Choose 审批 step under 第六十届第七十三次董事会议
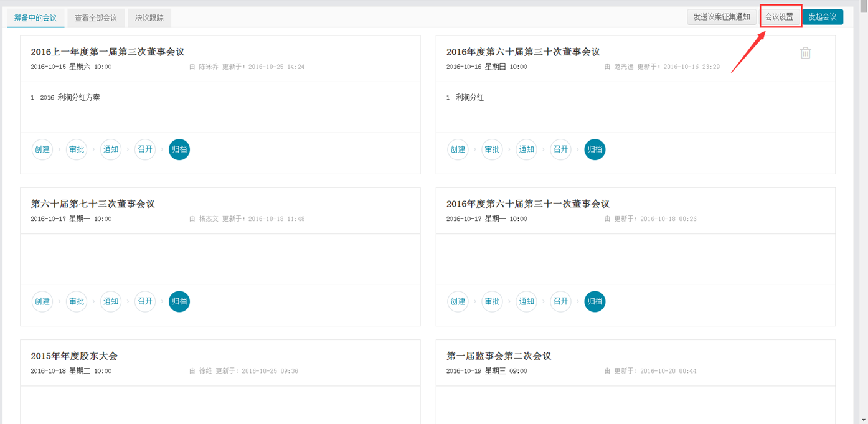The image size is (868, 424). click(x=77, y=301)
